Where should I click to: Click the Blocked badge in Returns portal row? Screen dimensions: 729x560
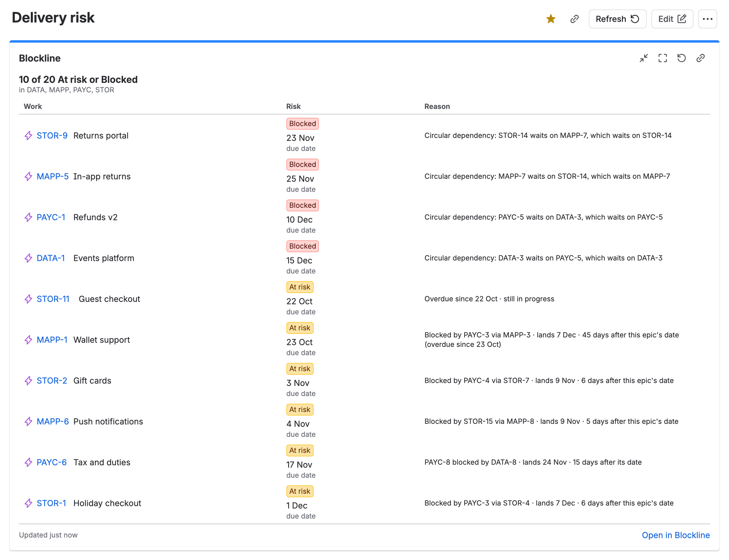pos(303,124)
